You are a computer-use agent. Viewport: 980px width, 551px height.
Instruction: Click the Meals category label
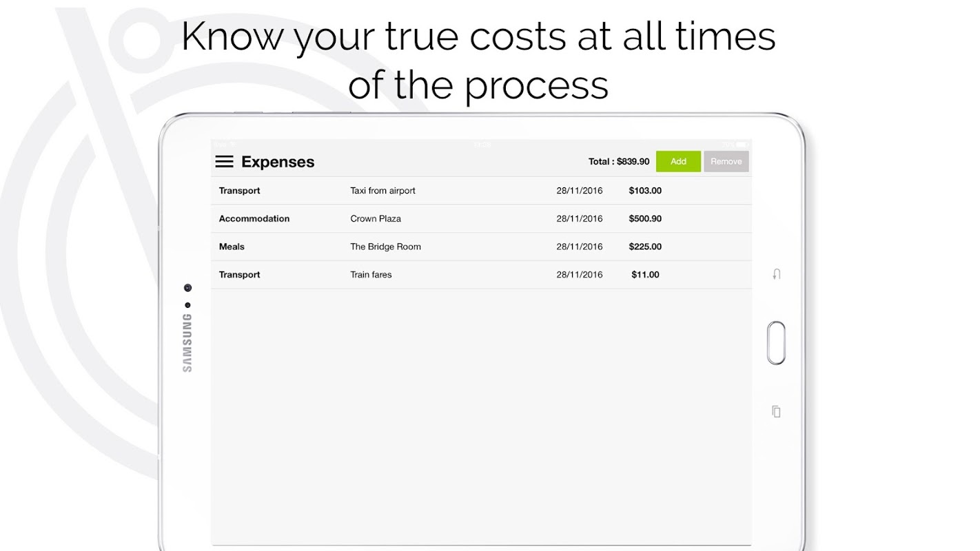tap(232, 247)
